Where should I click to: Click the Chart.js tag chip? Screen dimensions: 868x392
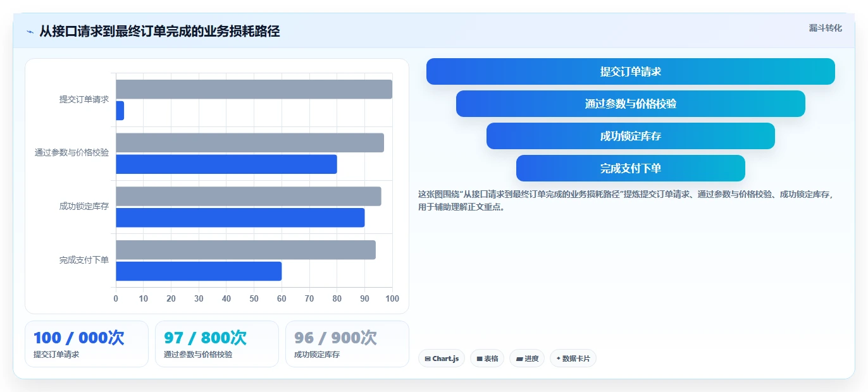click(442, 358)
